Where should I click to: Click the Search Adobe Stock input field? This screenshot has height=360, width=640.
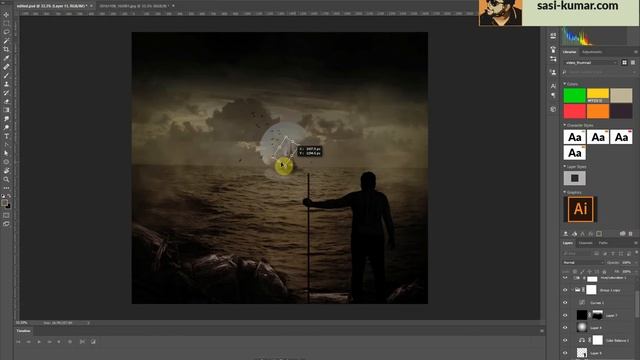pos(599,72)
